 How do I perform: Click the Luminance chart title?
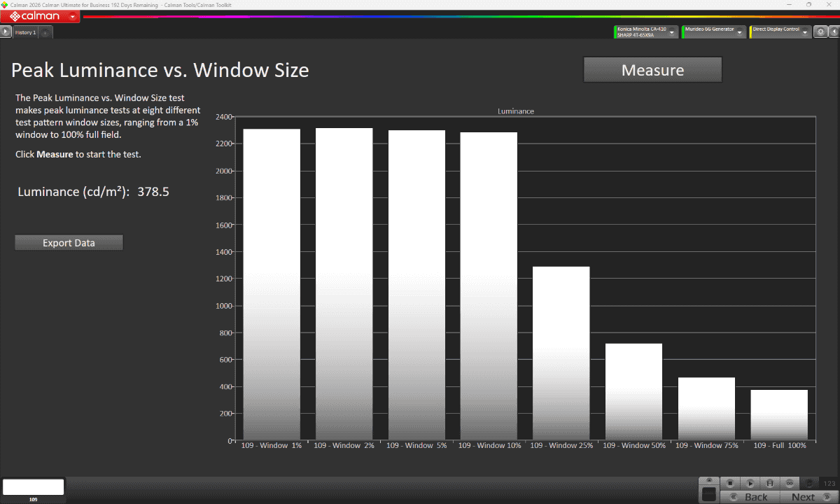[x=516, y=111]
